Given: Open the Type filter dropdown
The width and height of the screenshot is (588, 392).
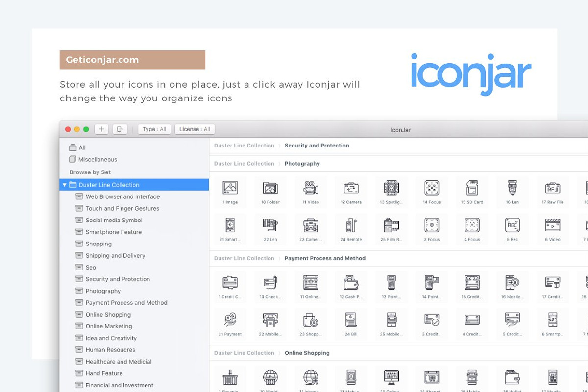Looking at the screenshot, I should coord(154,129).
